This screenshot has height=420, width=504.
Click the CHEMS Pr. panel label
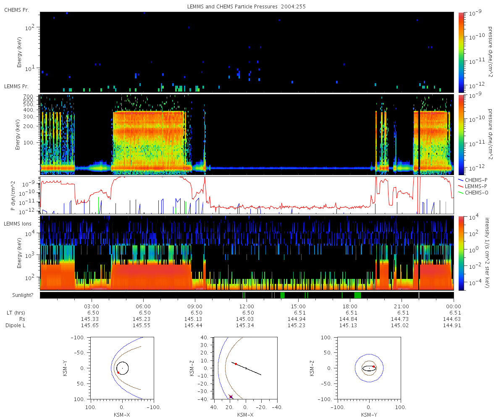tap(16, 10)
